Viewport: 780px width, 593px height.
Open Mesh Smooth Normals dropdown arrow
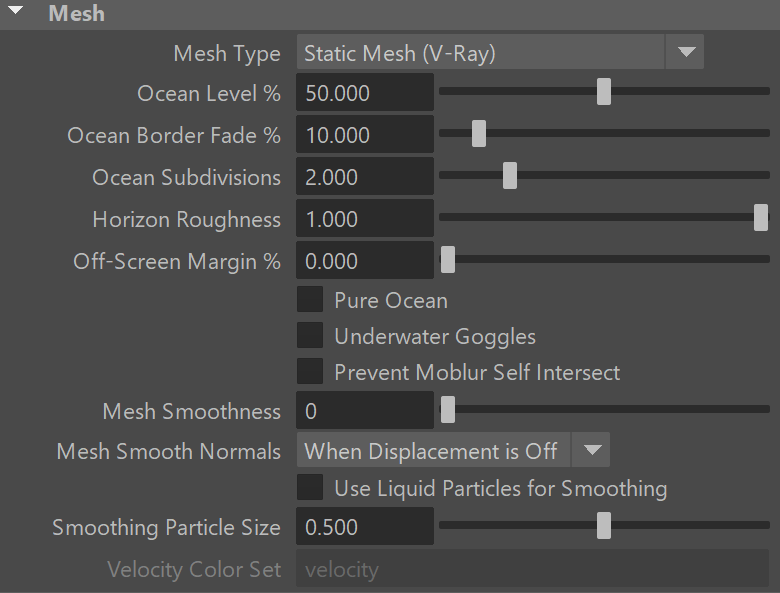[x=591, y=450]
